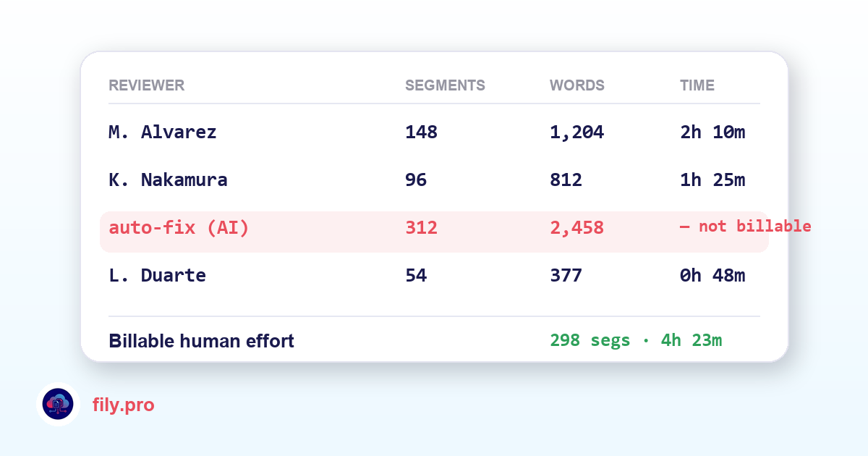Sort by the SEGMENTS column header
Screen dimensions: 868x456
(x=445, y=85)
